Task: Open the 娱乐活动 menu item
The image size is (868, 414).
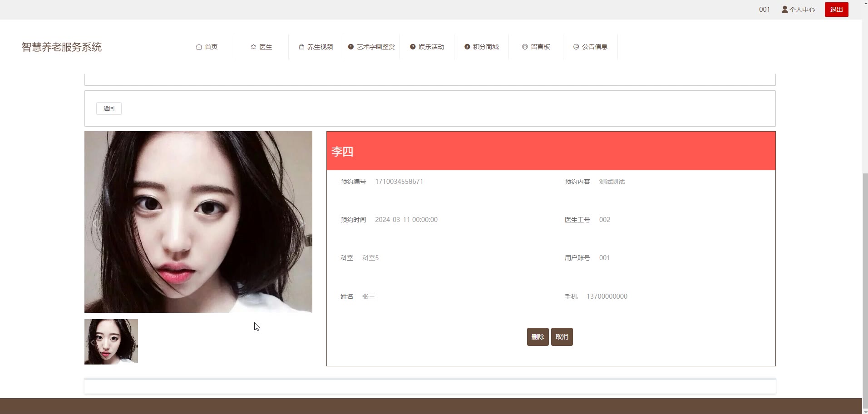Action: [427, 47]
